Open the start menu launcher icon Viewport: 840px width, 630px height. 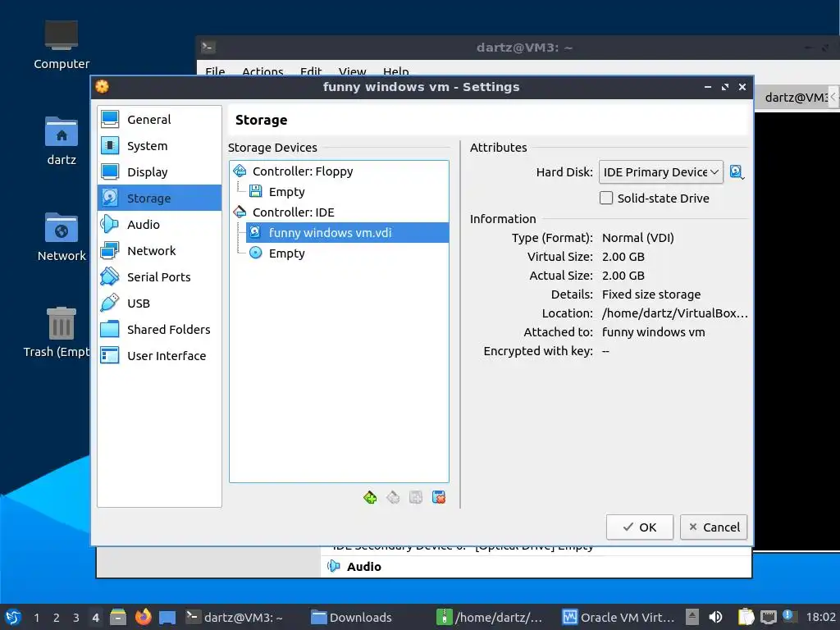coord(13,617)
